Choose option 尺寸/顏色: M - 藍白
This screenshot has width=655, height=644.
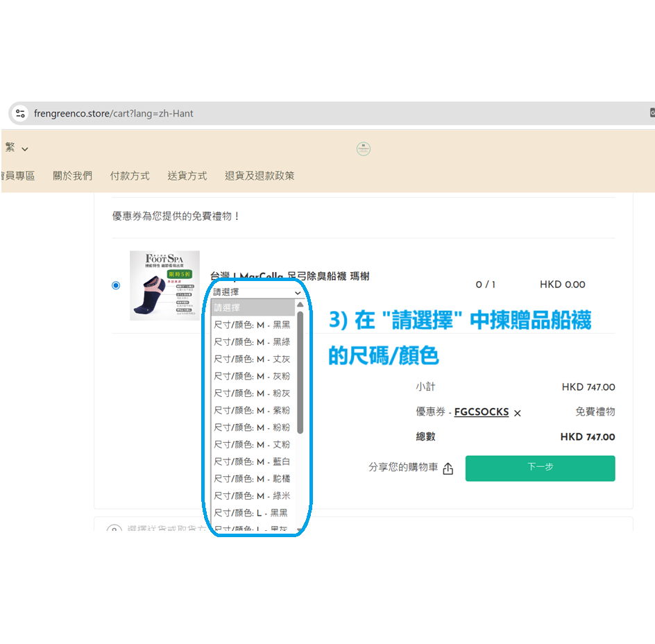(252, 461)
